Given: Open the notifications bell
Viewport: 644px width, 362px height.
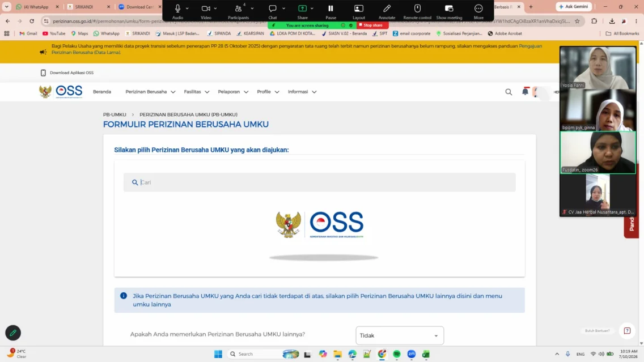Looking at the screenshot, I should pyautogui.click(x=525, y=92).
